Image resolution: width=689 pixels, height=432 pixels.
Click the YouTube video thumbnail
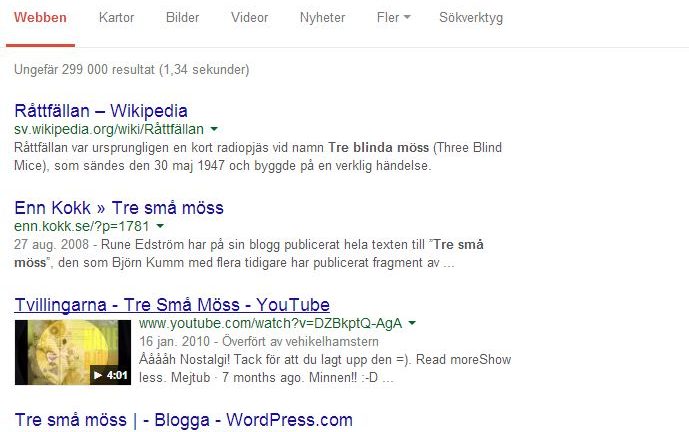73,352
